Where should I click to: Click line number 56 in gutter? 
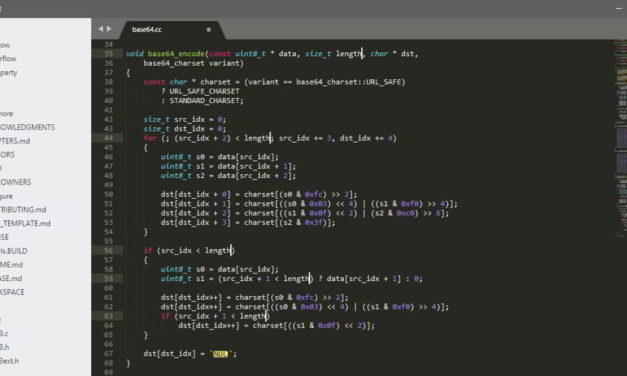click(x=109, y=250)
